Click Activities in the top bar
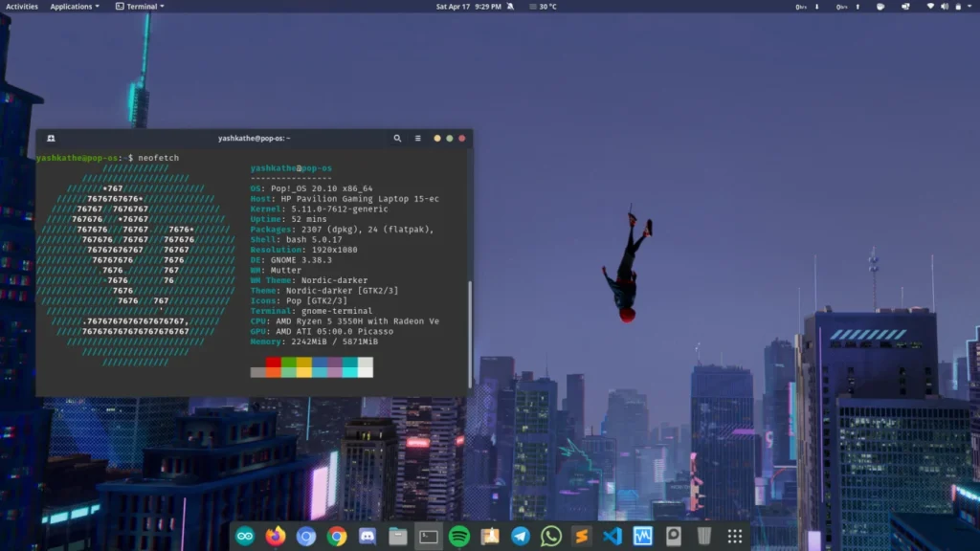 22,7
